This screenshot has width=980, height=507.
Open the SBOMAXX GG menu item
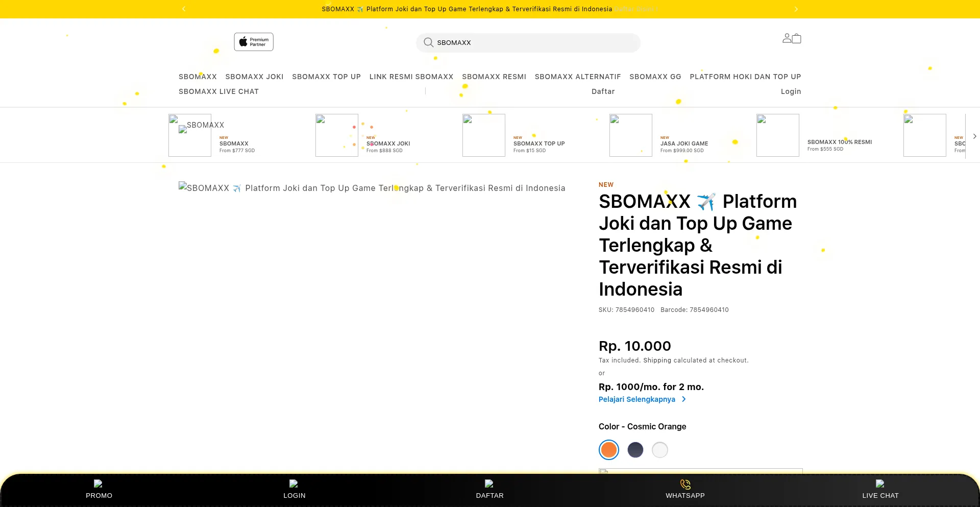click(x=655, y=77)
